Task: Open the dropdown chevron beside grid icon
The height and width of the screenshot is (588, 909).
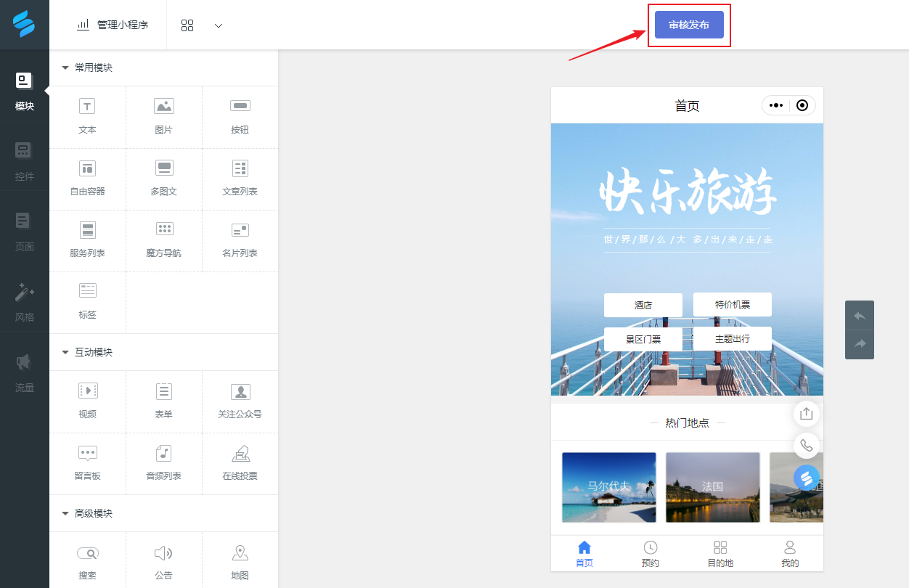Action: pos(218,24)
